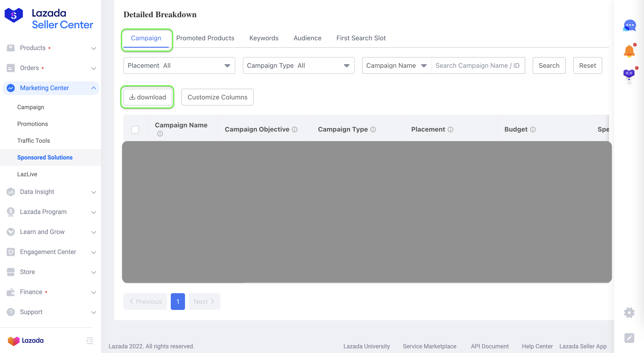644x353 pixels.
Task: Expand the Data Insight sidebar menu
Action: (51, 192)
